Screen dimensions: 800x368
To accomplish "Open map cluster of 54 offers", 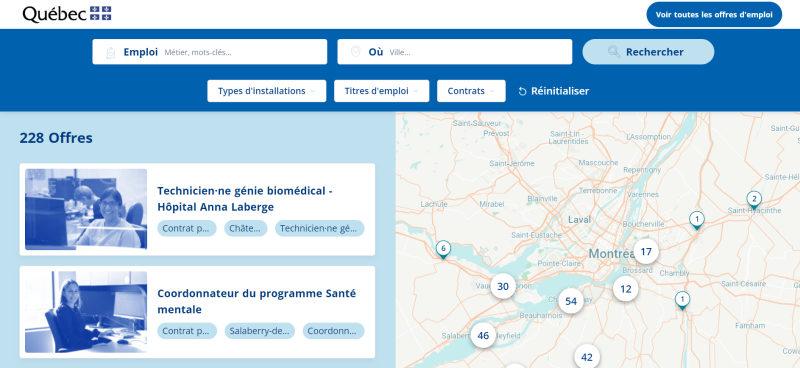I will pyautogui.click(x=571, y=301).
